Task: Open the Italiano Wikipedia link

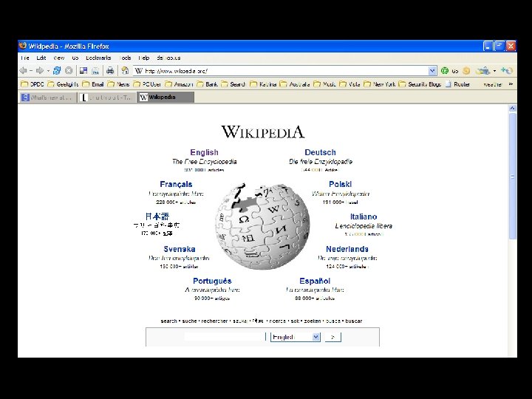Action: [364, 216]
